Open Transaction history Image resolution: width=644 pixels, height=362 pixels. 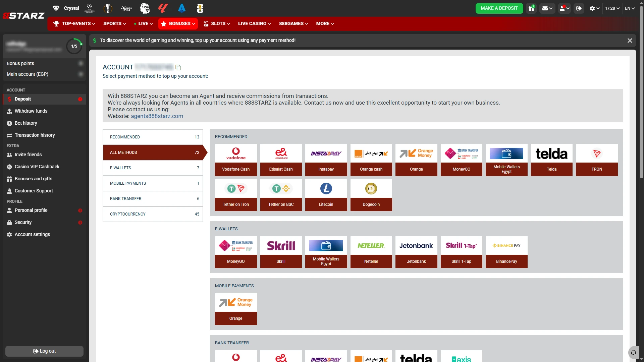pos(44,135)
